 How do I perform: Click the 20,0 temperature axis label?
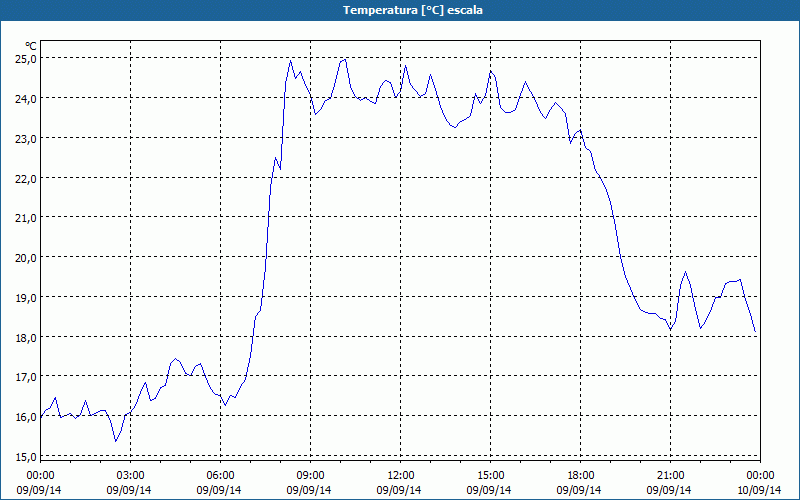click(26, 257)
